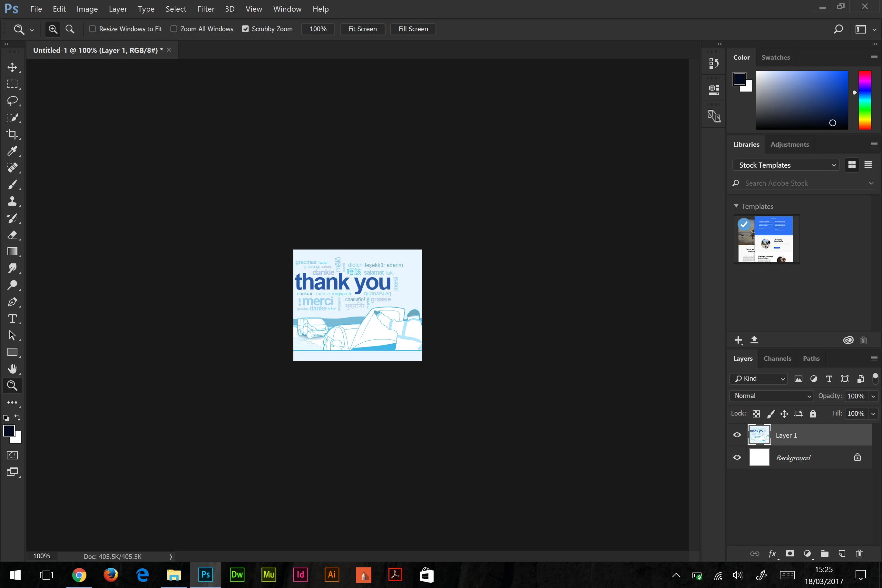Select the Hand tool
Viewport: 882px width, 588px height.
[x=12, y=368]
